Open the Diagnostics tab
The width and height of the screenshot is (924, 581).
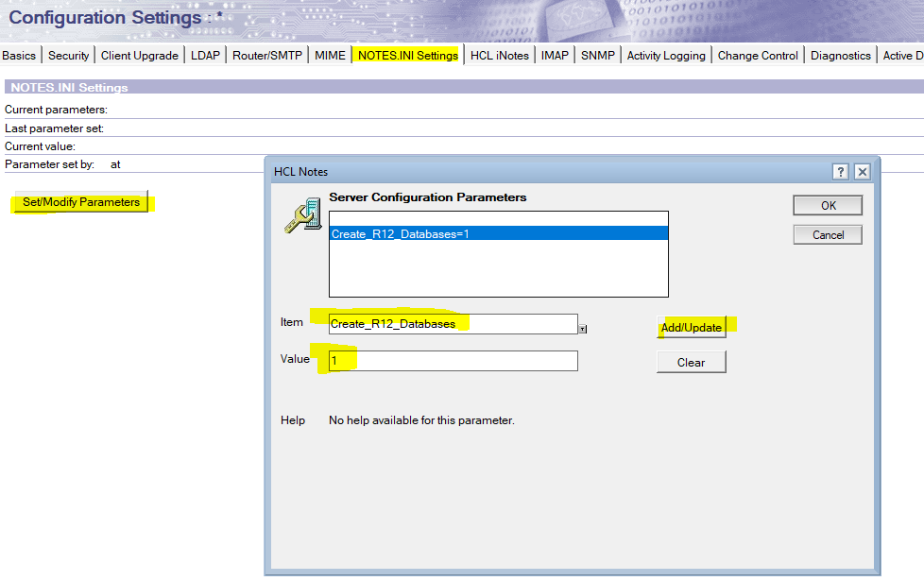[x=840, y=56]
